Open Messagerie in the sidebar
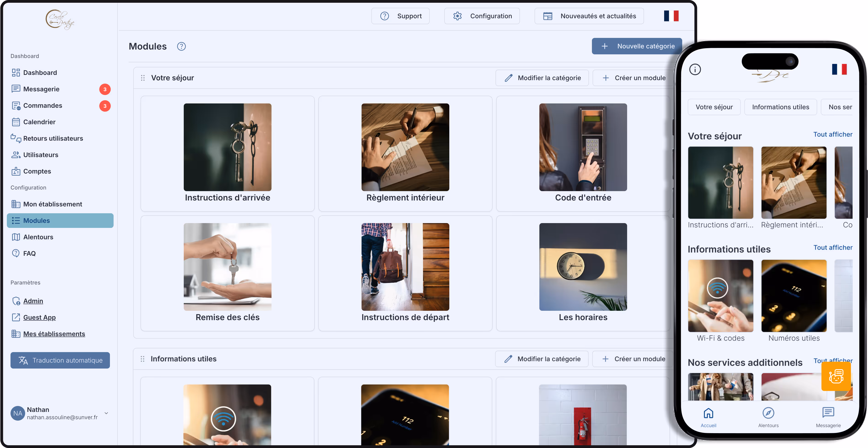The width and height of the screenshot is (868, 448). pos(60,89)
